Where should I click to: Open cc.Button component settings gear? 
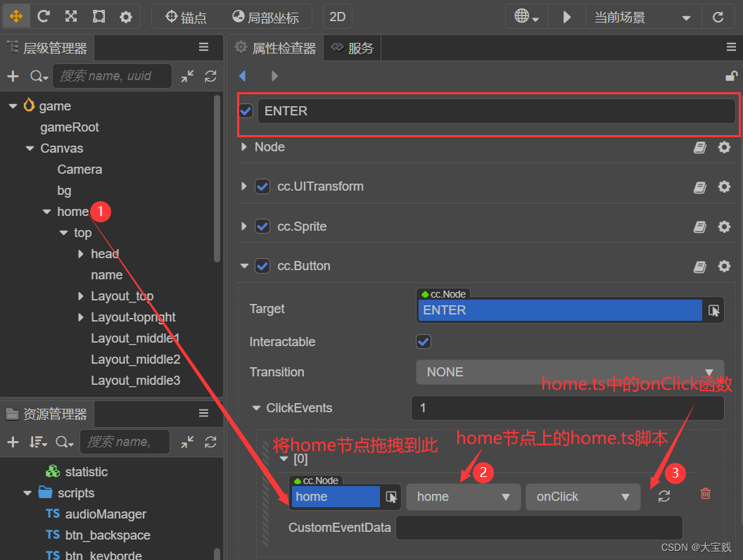point(724,266)
